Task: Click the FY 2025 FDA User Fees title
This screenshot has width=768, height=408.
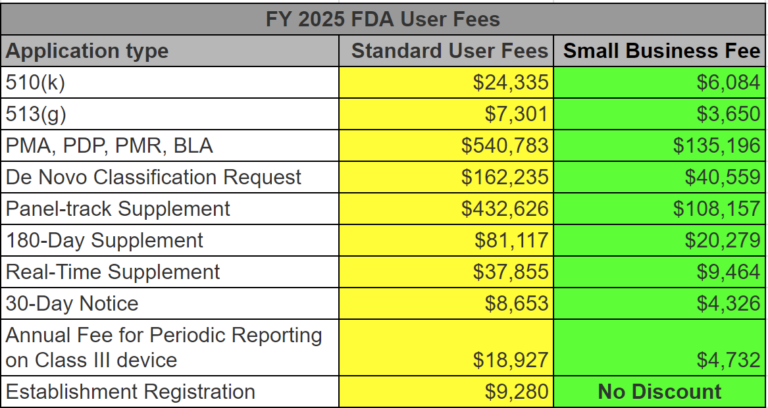Action: [384, 18]
